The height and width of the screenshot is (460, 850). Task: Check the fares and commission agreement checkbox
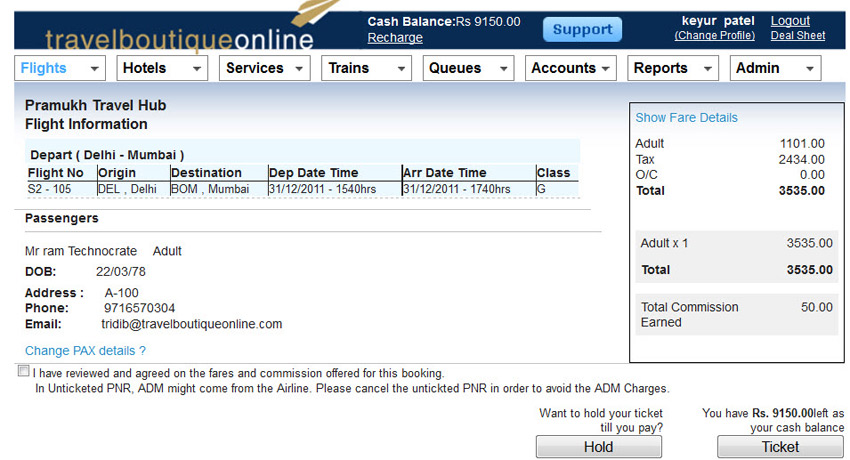click(23, 372)
